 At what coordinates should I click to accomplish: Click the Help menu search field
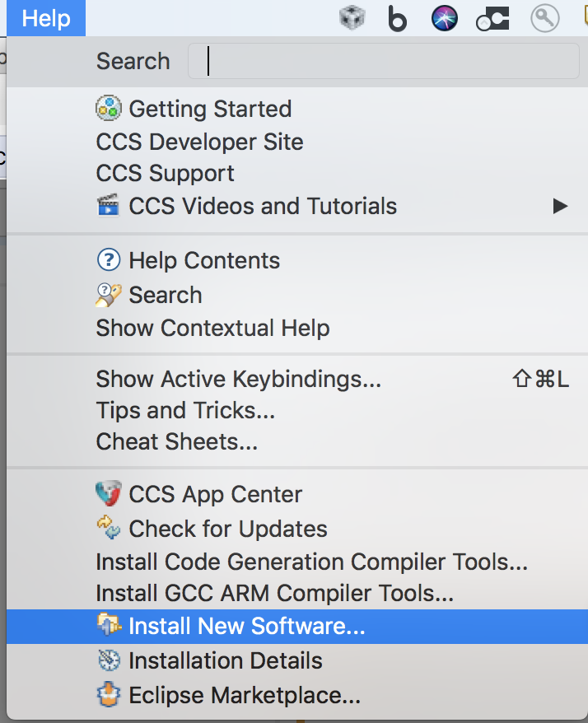point(383,61)
